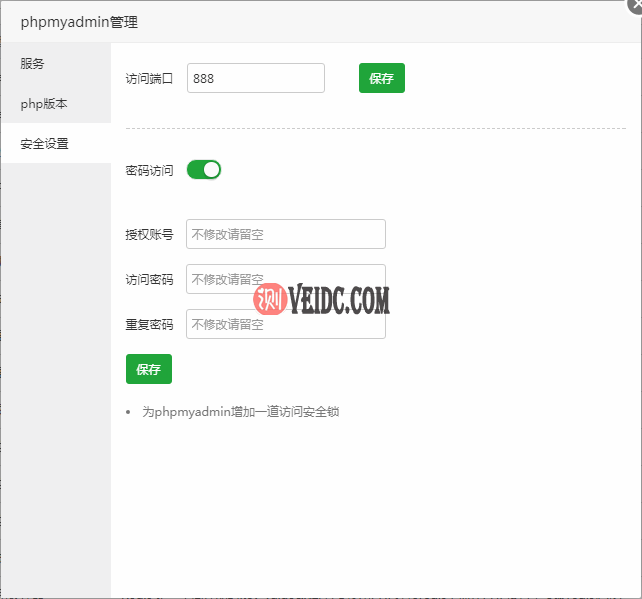Click the phpmyadmin管理 title text

click(x=79, y=22)
